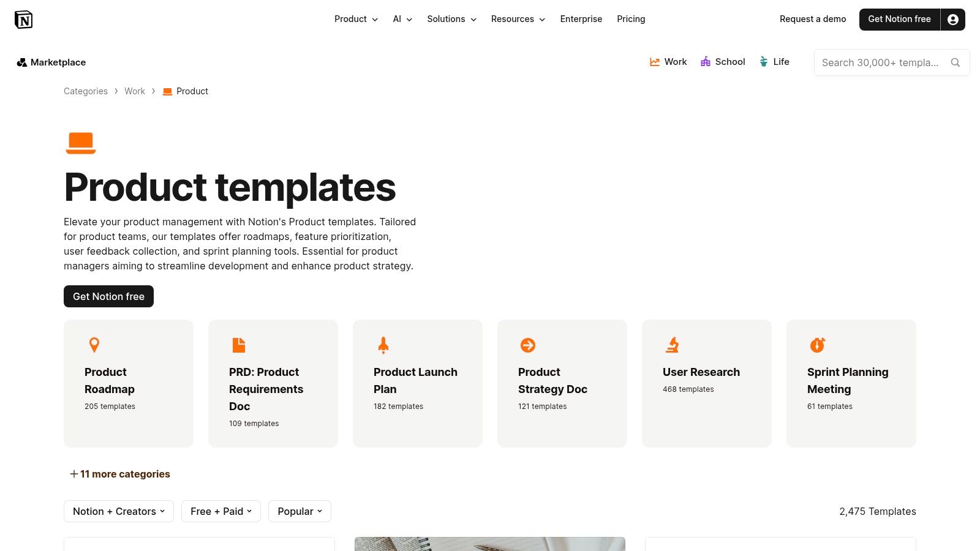Click the Product Strategy arrow icon
980x551 pixels.
click(528, 345)
